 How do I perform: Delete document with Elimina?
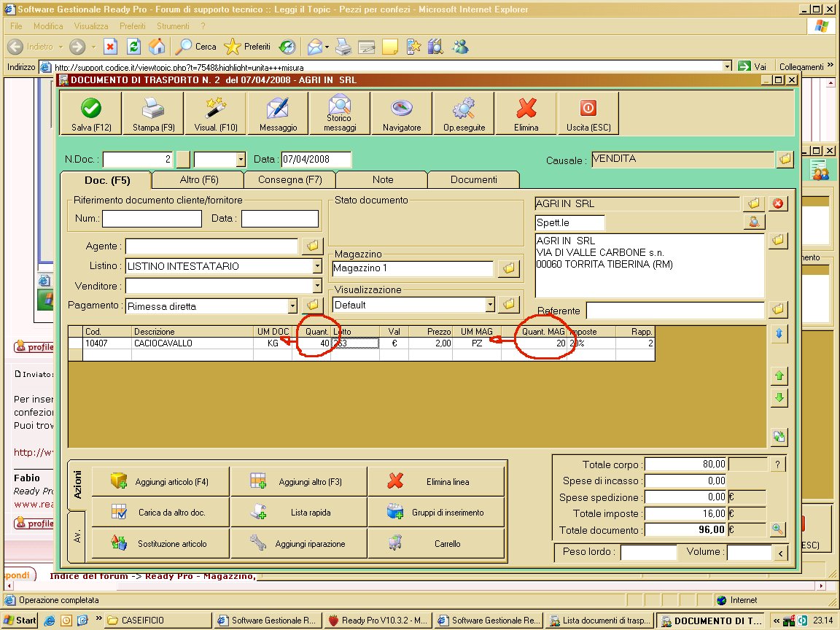pyautogui.click(x=526, y=114)
